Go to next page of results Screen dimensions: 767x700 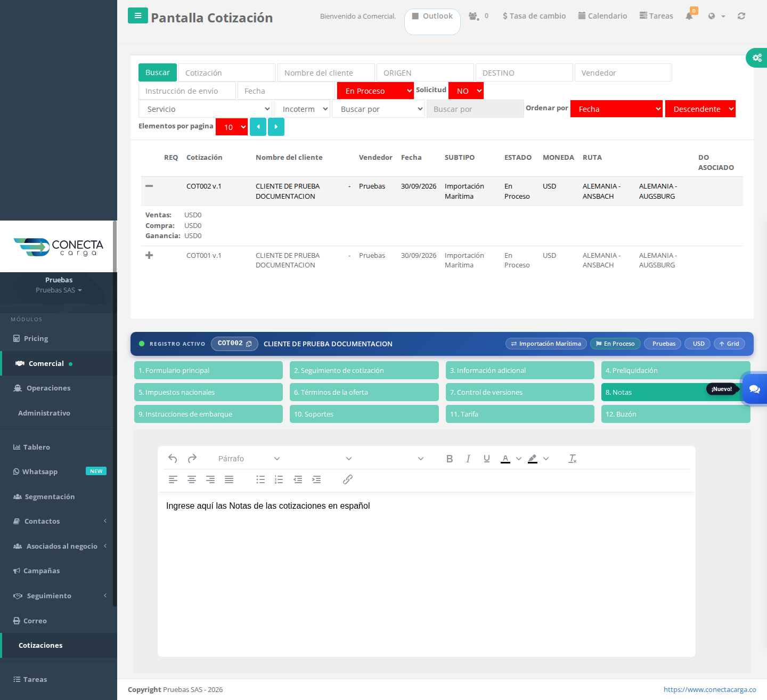[x=276, y=127]
